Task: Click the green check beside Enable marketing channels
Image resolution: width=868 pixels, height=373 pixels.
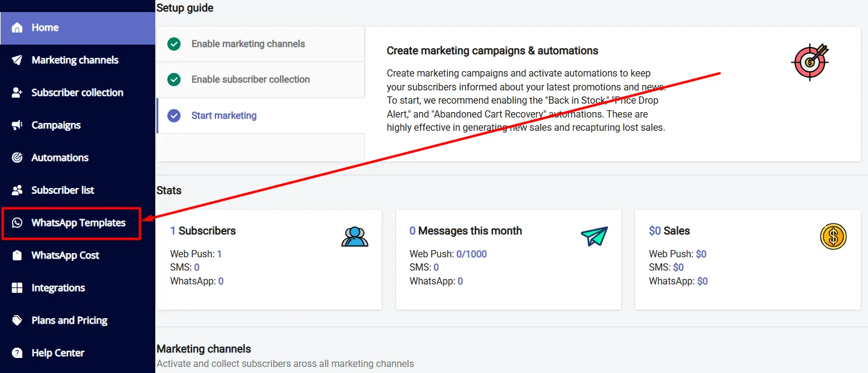Action: click(x=174, y=44)
